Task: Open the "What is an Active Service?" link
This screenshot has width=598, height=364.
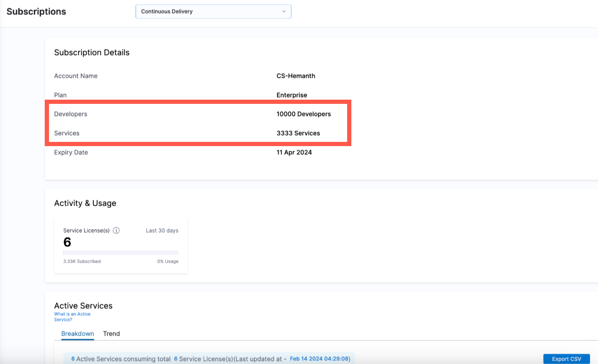Action: tap(72, 317)
